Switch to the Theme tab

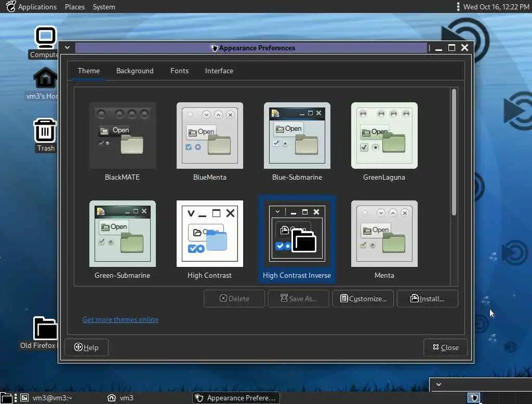click(88, 71)
